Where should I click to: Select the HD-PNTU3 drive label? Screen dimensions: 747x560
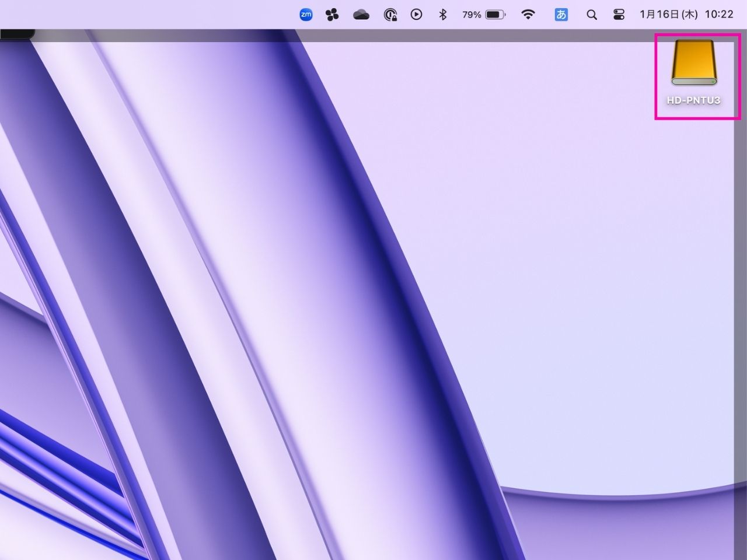pyautogui.click(x=696, y=100)
